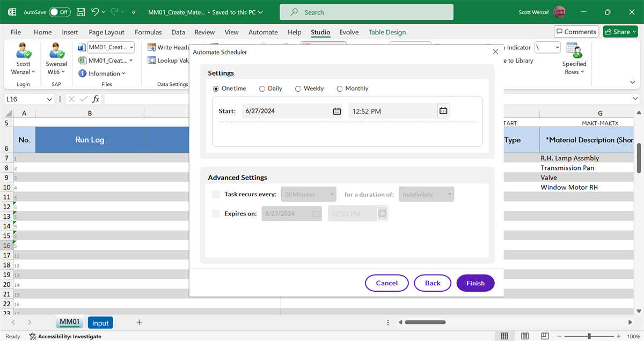Select the Daily radio button

click(262, 88)
